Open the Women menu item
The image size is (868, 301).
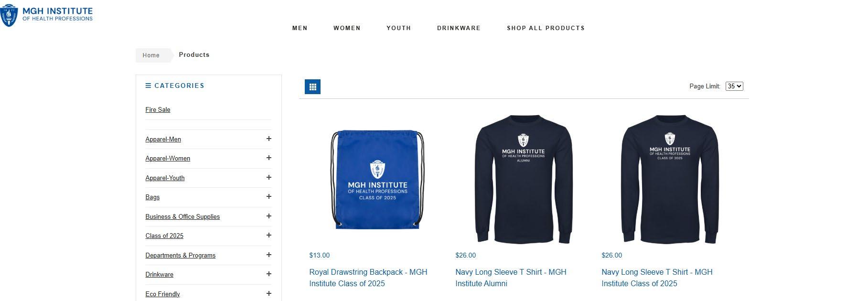(x=347, y=28)
